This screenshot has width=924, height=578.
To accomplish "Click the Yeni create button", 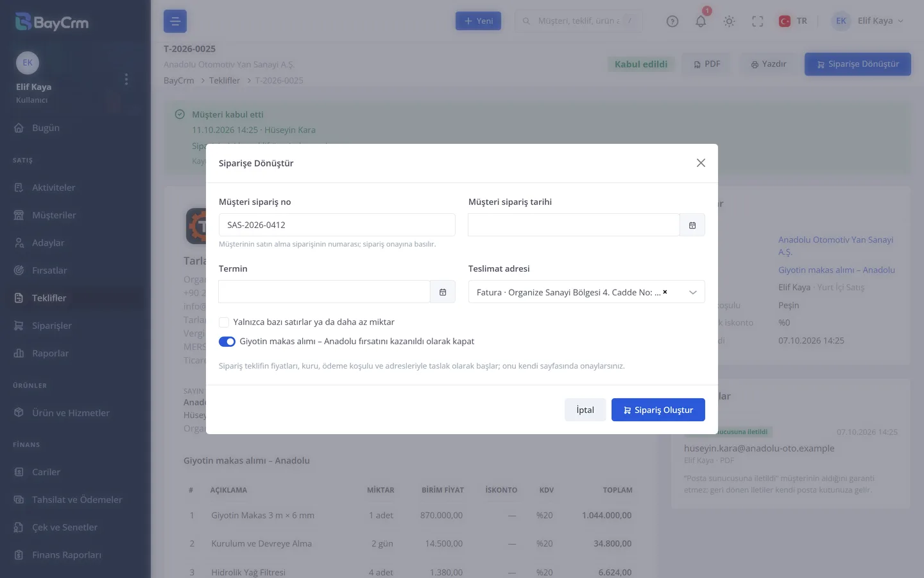I will tap(478, 21).
